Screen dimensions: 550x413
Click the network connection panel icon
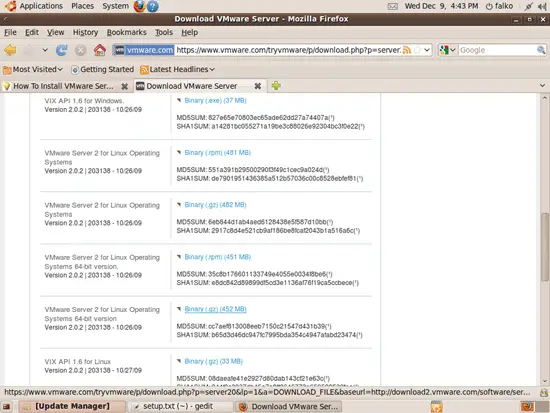pos(529,6)
